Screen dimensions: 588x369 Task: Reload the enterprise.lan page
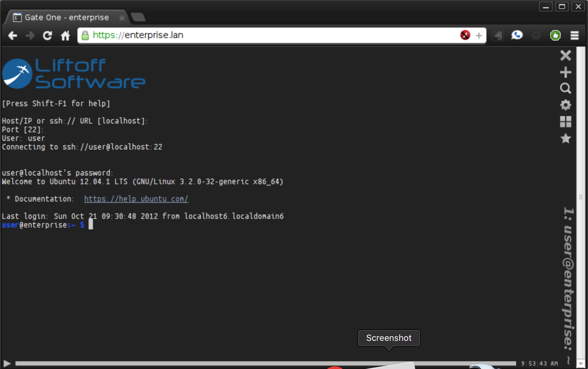coord(47,36)
